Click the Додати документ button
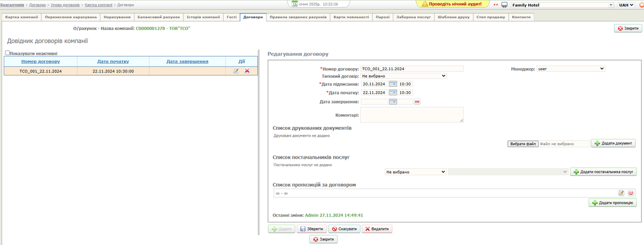 coord(613,144)
